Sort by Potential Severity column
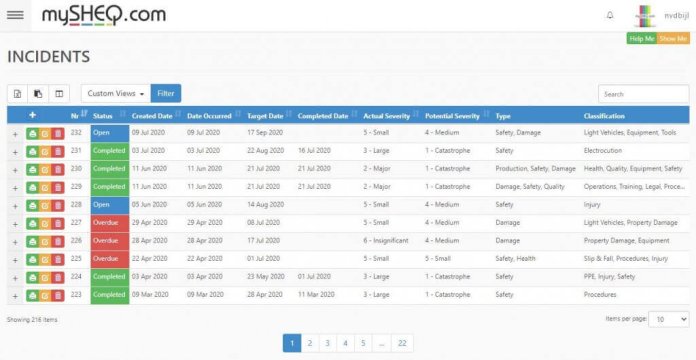696x360 pixels. 457,115
